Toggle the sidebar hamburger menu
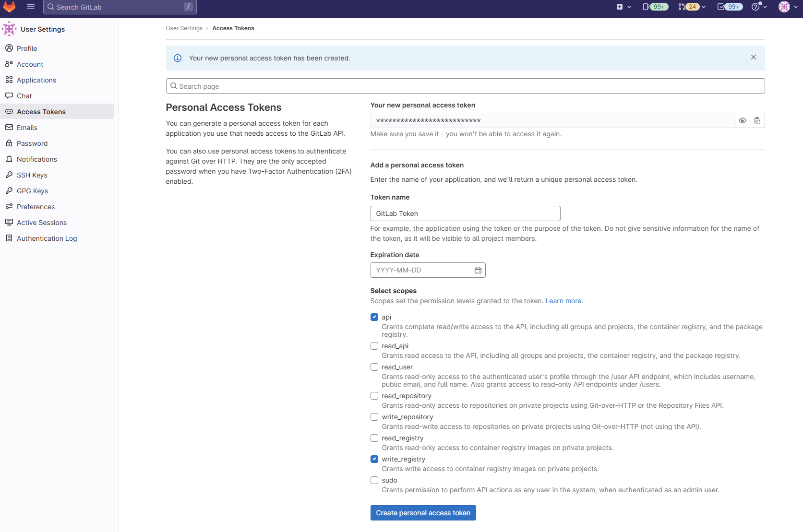Viewport: 803px width, 532px height. (31, 7)
